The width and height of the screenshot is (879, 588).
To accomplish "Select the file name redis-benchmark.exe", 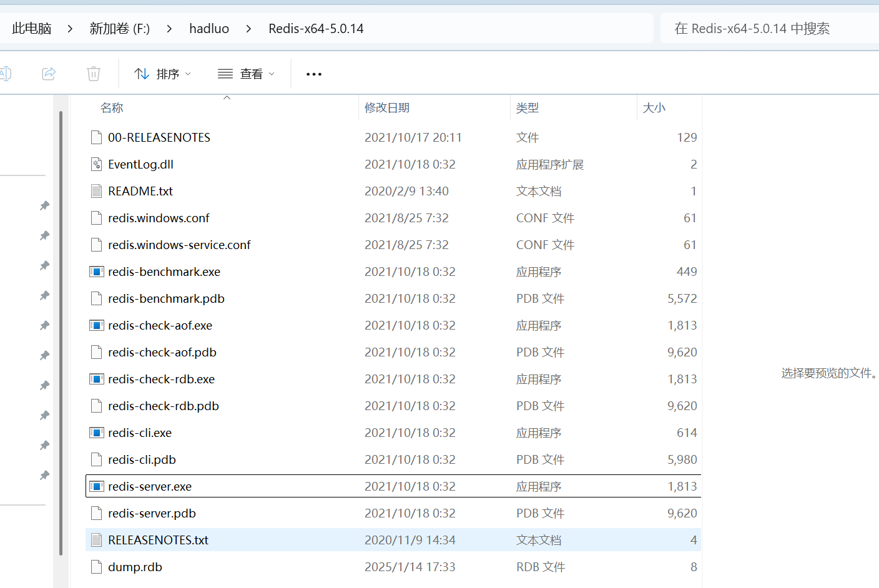I will point(164,272).
